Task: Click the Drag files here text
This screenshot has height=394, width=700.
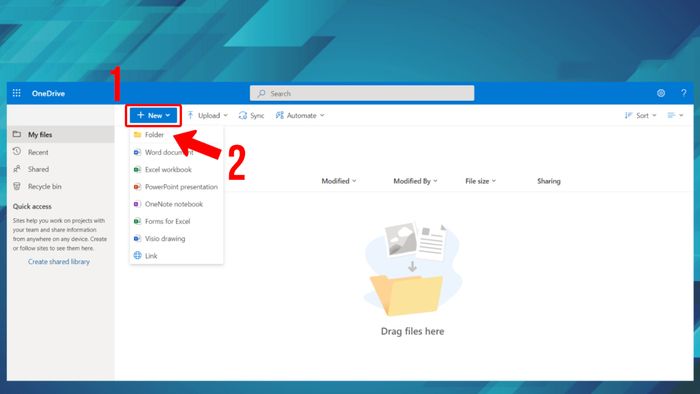Action: tap(412, 331)
